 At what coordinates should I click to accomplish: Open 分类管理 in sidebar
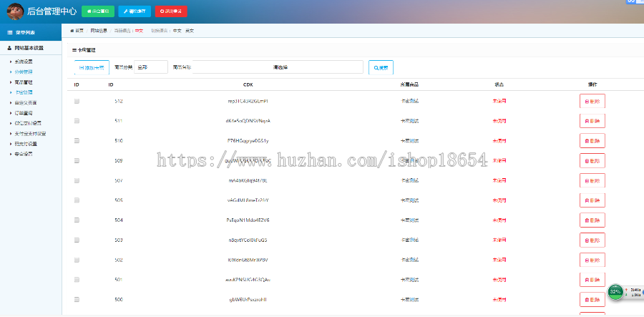(x=24, y=72)
